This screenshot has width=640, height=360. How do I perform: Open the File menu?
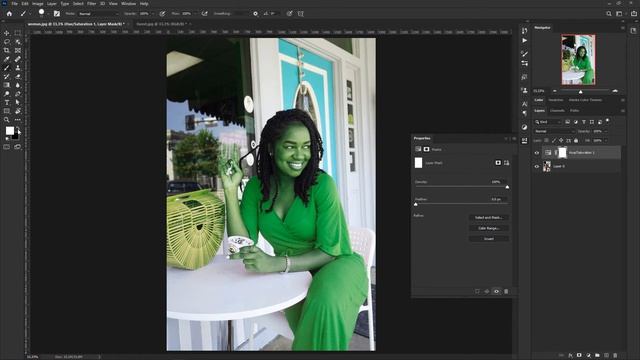tap(14, 4)
